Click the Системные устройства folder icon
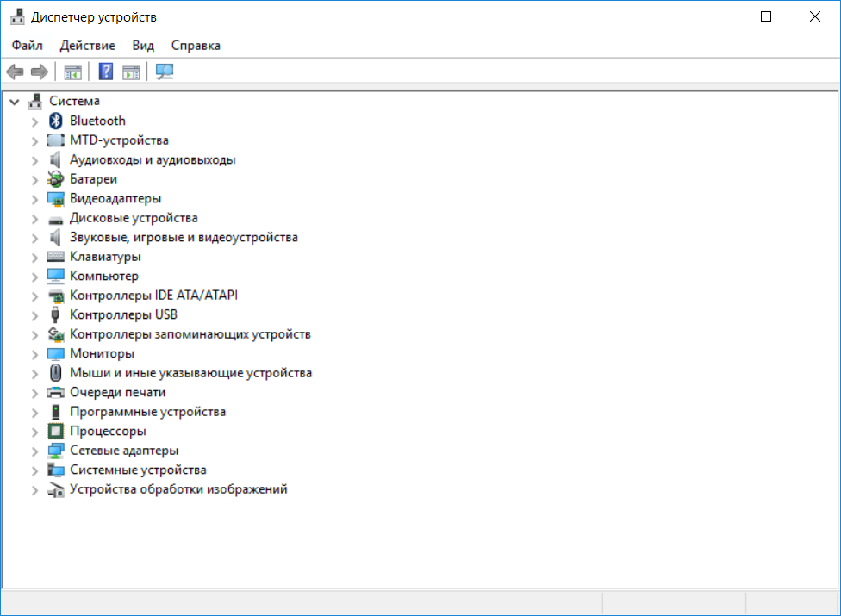841x616 pixels. [x=56, y=470]
